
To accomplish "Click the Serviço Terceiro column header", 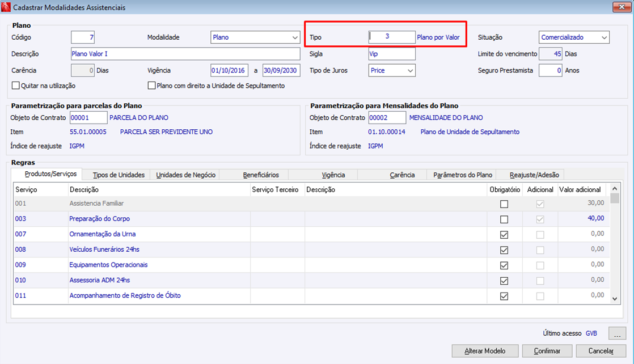I will tap(277, 190).
